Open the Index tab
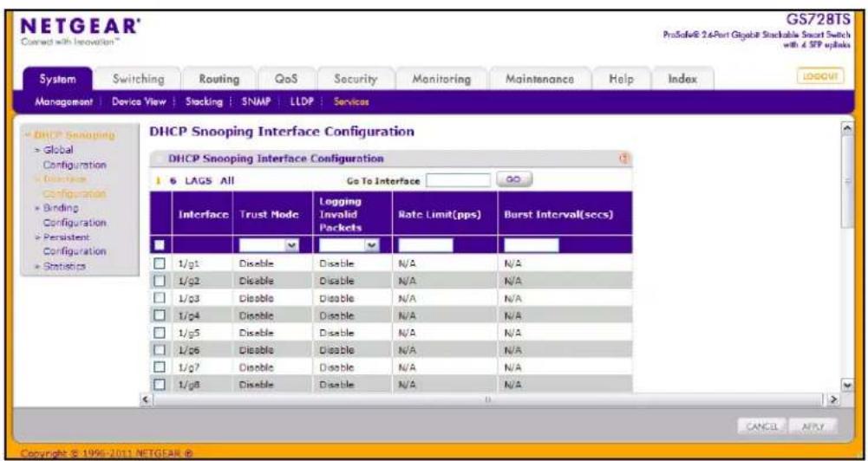The height and width of the screenshot is (461, 868). 682,79
